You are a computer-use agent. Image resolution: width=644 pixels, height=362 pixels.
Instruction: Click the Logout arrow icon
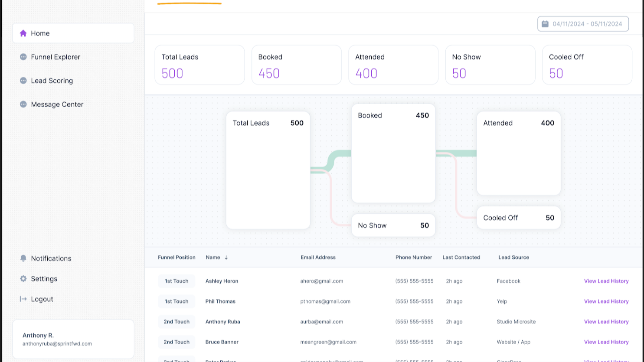point(23,299)
